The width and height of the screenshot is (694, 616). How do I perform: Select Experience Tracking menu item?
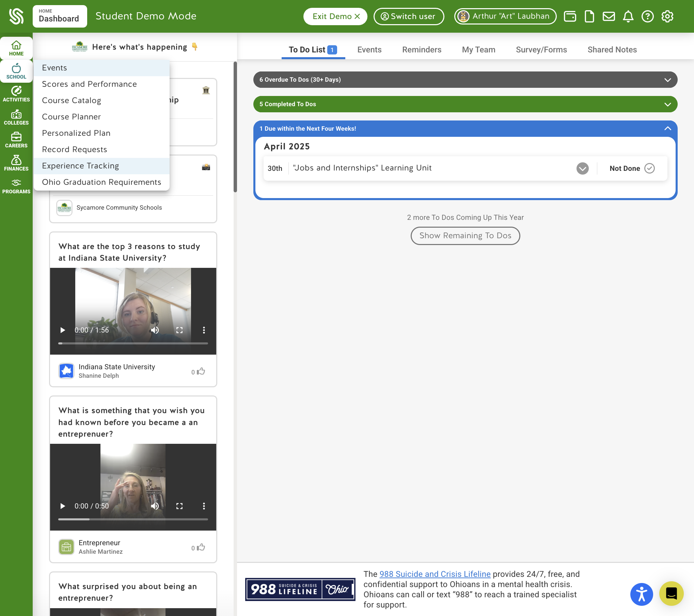pyautogui.click(x=101, y=166)
